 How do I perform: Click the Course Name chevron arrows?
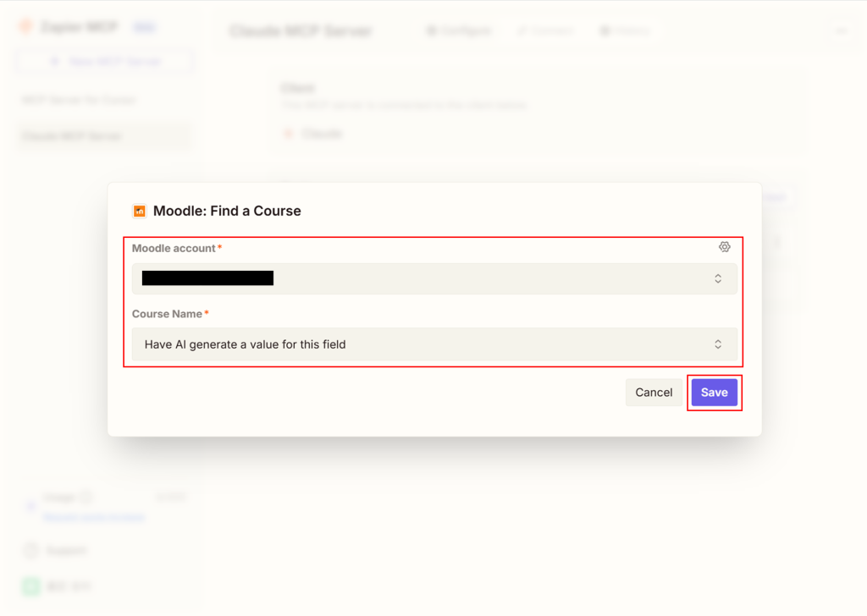[718, 344]
